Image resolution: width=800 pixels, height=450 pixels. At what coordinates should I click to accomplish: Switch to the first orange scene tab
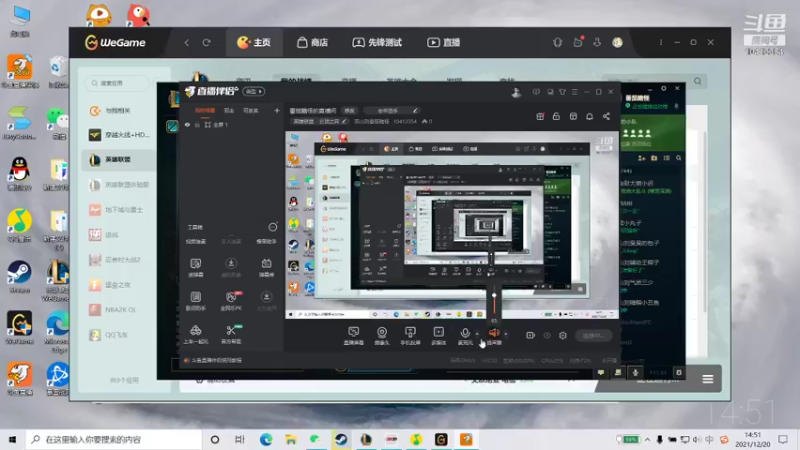(x=205, y=110)
